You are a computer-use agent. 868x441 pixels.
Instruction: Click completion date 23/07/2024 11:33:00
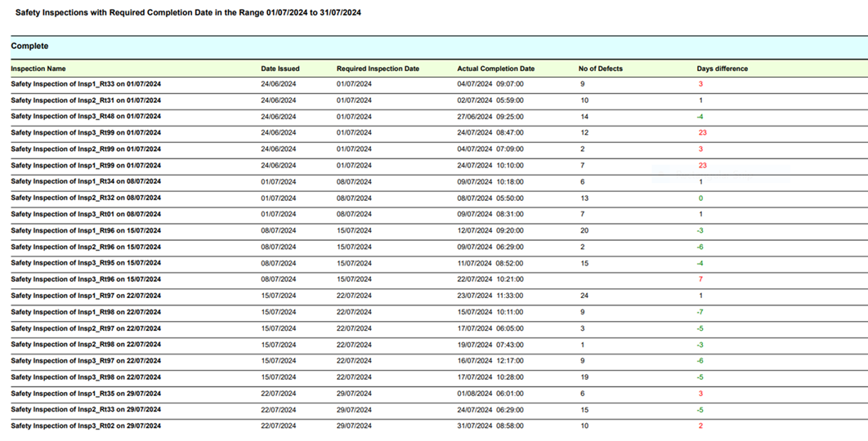(x=490, y=296)
